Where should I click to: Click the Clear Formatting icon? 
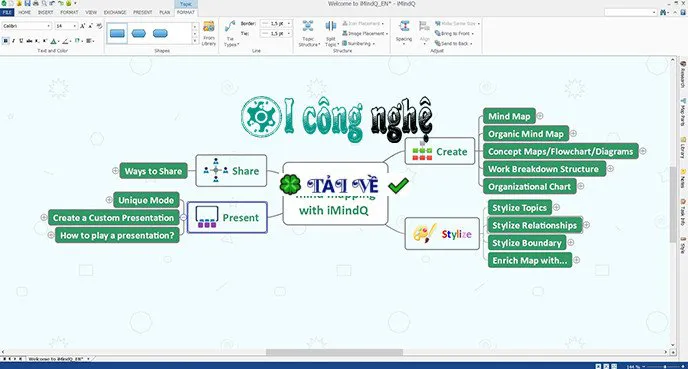coord(100,26)
